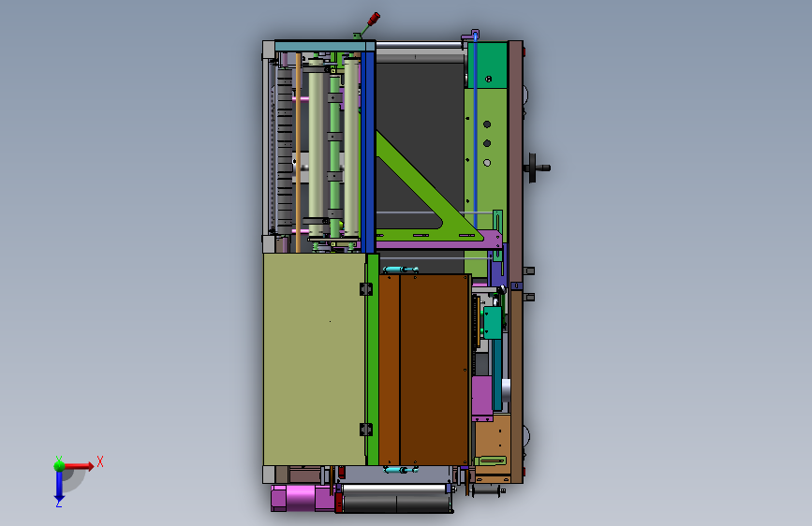Click the green Y axis dot on the triad
Viewport: 812px width, 526px height.
coord(59,465)
